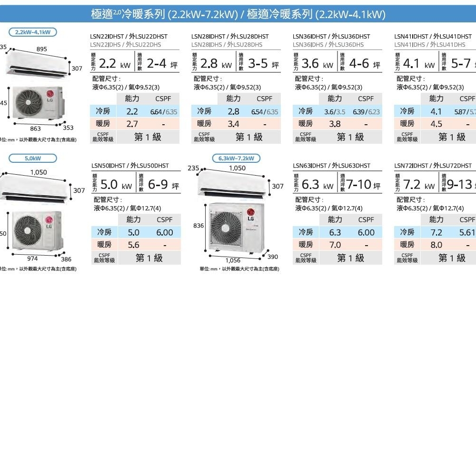Click cooling capacity 3.6/3.5 in LSN36 table
476x476 pixels.
pyautogui.click(x=335, y=112)
